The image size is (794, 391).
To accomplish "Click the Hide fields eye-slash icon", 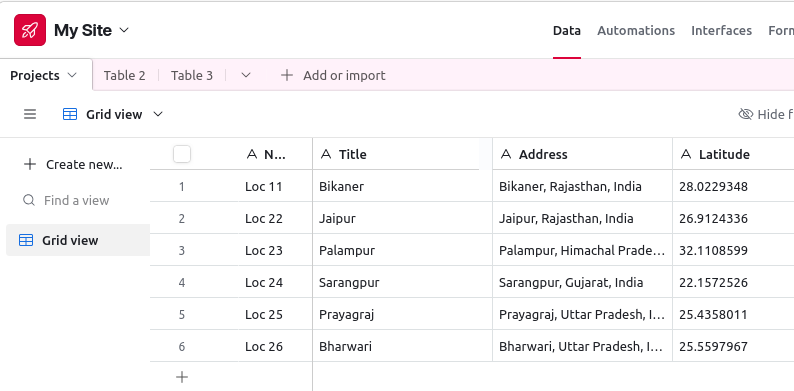I will click(746, 114).
